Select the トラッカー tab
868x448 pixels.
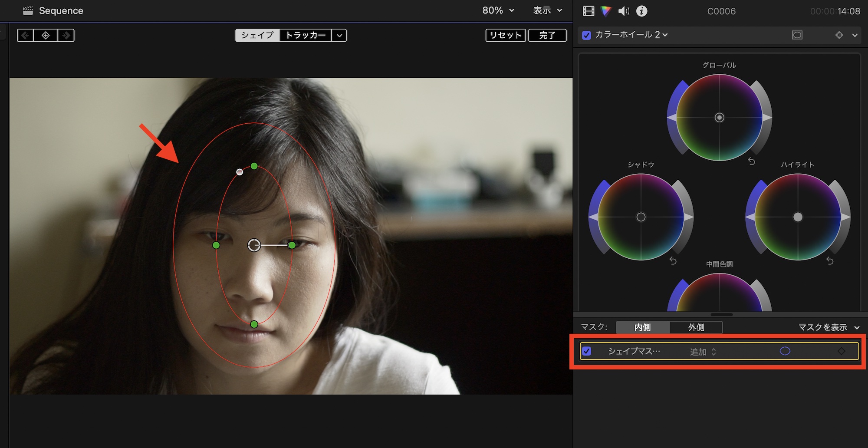(x=306, y=35)
